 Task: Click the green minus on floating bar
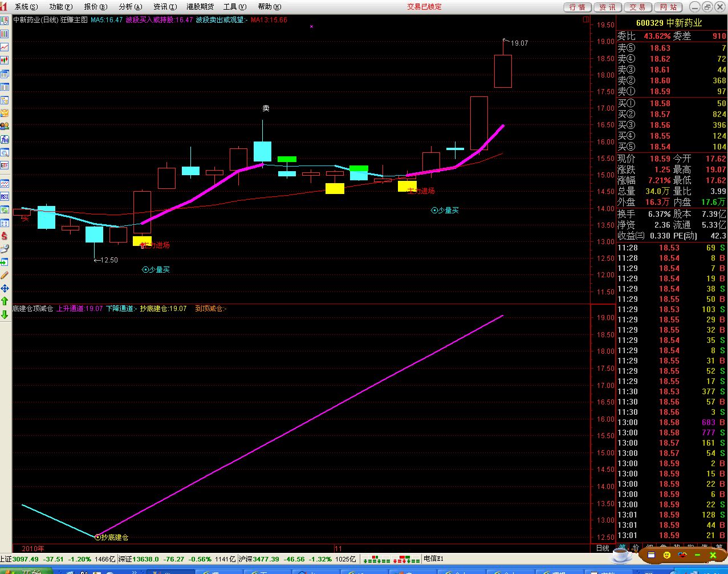click(x=697, y=555)
